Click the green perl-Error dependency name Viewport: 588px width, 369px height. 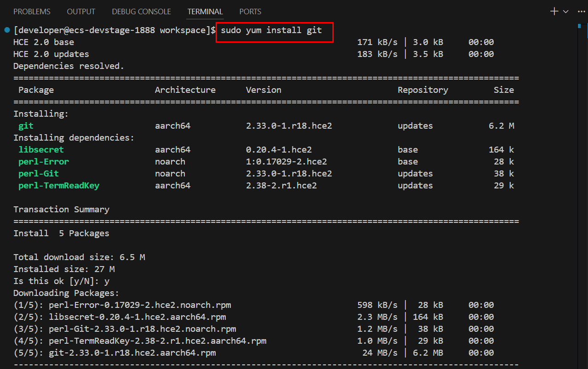(44, 162)
